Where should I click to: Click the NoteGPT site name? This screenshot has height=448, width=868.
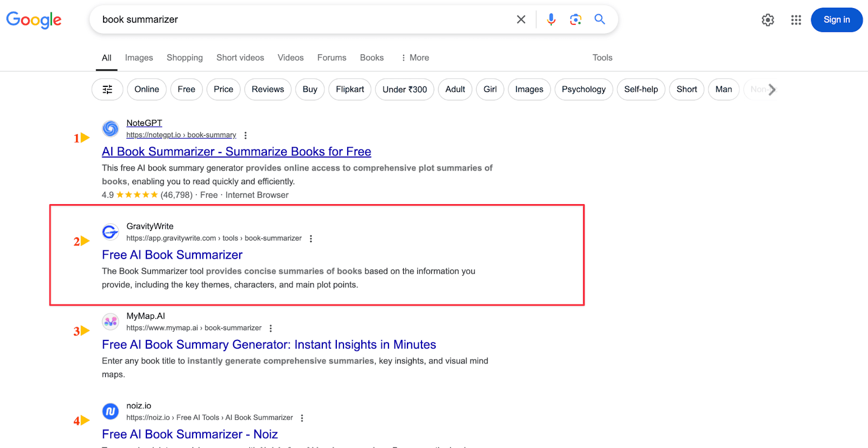pos(144,123)
